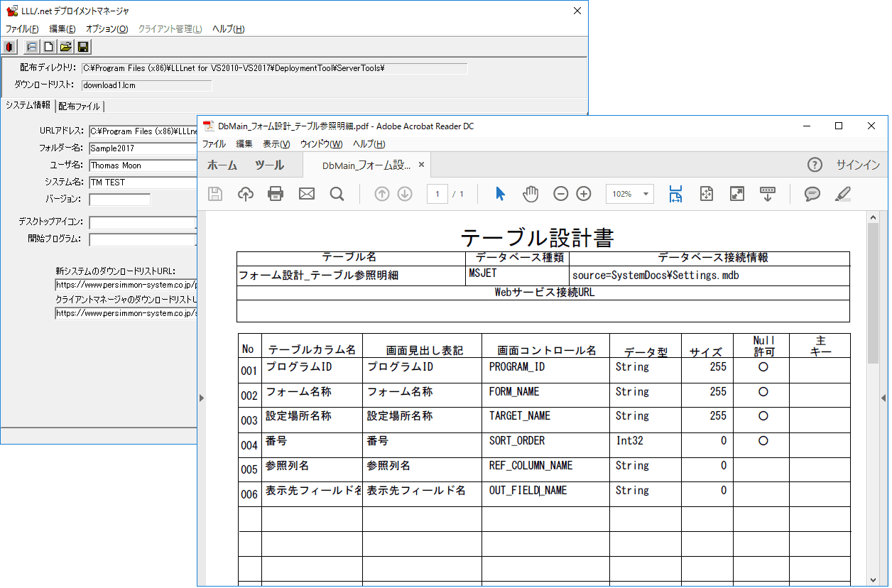The height and width of the screenshot is (588, 892).
Task: Open Acrobat ヘルプ(H) menu
Action: [x=369, y=144]
